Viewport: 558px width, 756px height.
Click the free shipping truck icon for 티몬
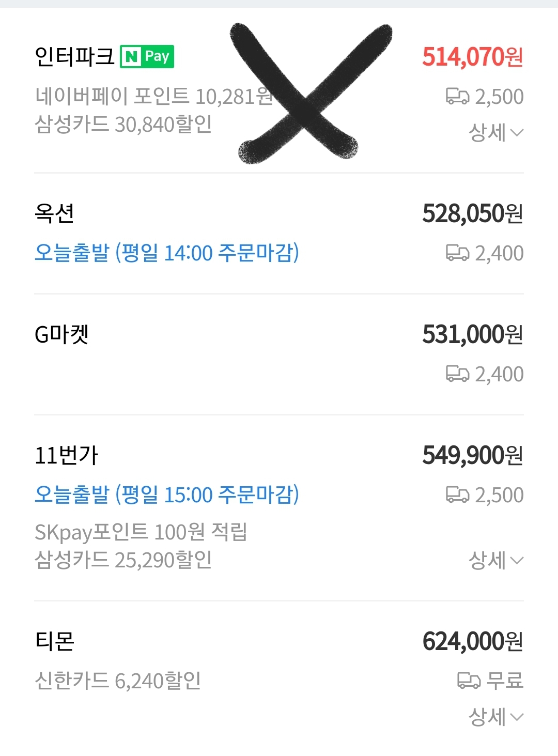click(469, 681)
